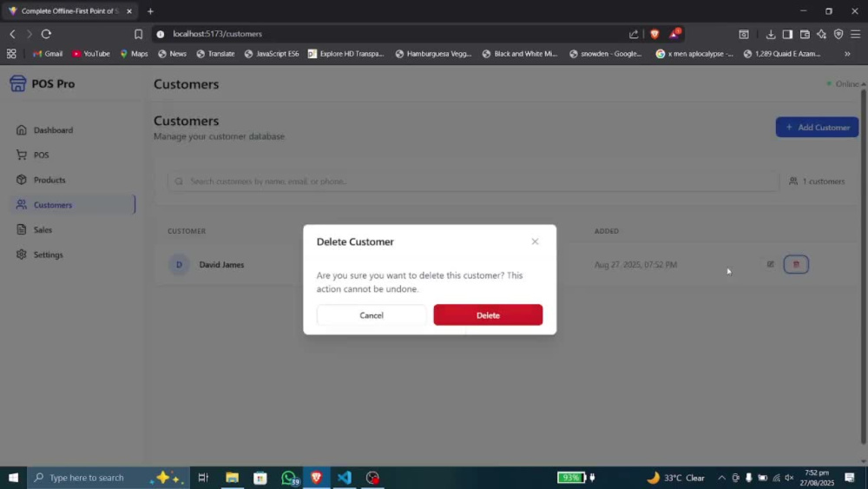Click the POS Pro store logo

17,83
